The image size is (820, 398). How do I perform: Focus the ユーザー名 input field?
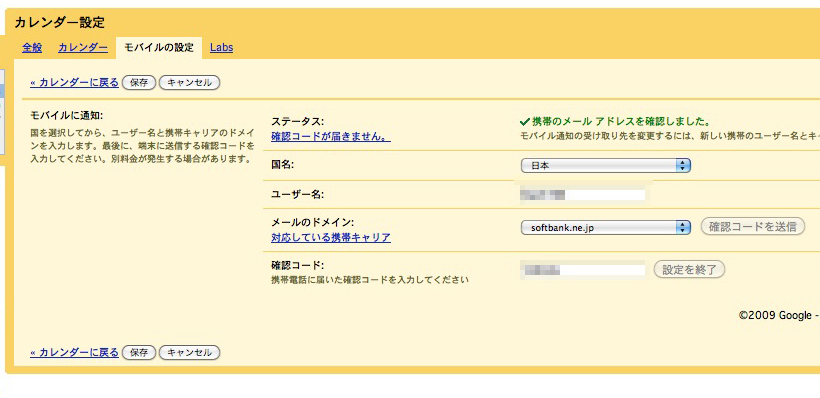tap(583, 195)
